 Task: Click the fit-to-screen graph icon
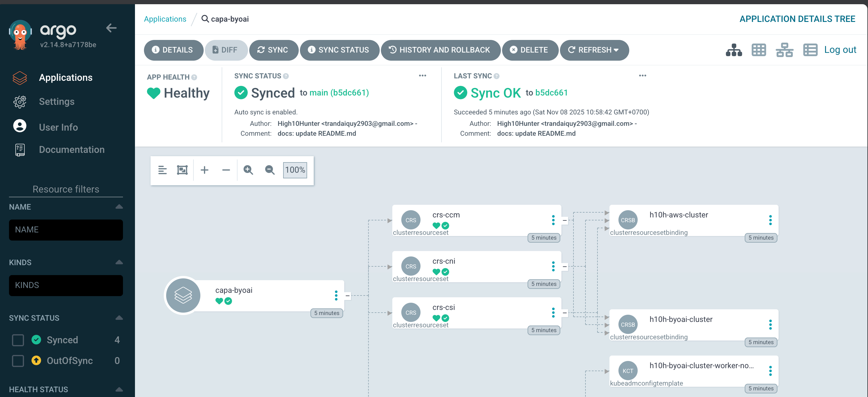(x=182, y=170)
